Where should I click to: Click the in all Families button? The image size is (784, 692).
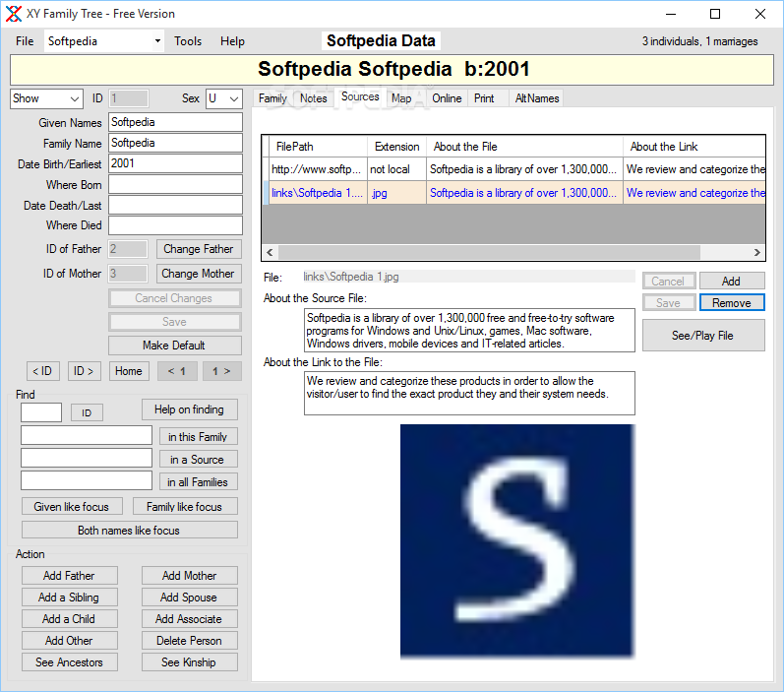pyautogui.click(x=198, y=481)
